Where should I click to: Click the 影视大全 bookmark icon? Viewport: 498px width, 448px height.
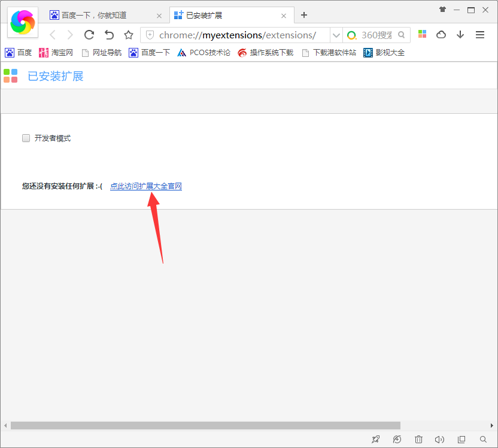[x=368, y=52]
